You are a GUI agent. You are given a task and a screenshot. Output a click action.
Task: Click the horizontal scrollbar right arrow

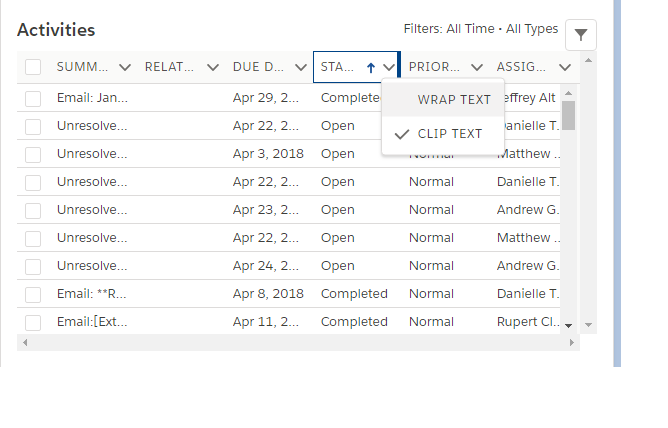[x=572, y=343]
